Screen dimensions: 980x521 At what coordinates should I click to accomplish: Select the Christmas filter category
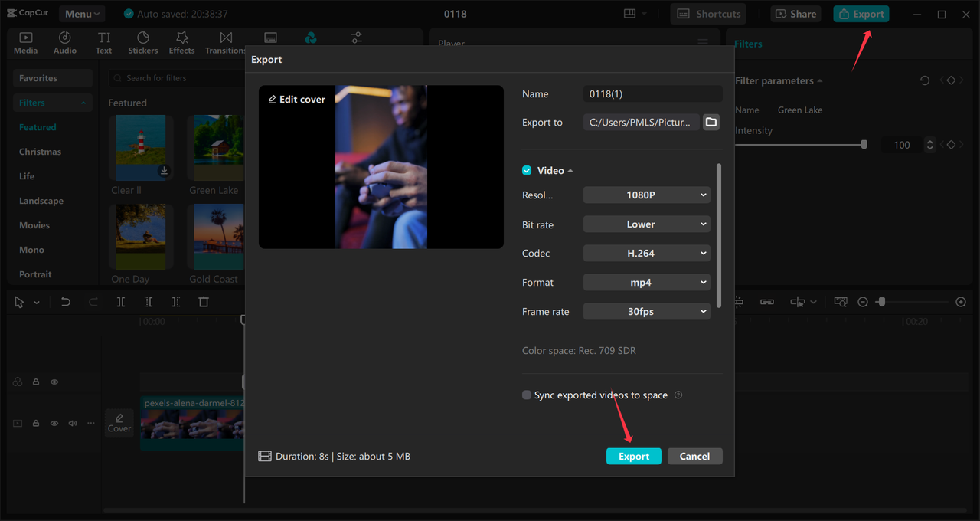pyautogui.click(x=40, y=152)
